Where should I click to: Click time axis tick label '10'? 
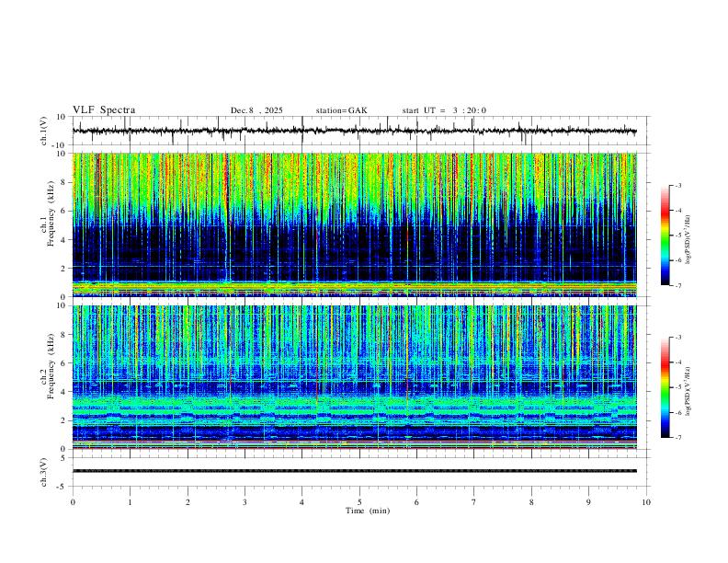pyautogui.click(x=646, y=502)
